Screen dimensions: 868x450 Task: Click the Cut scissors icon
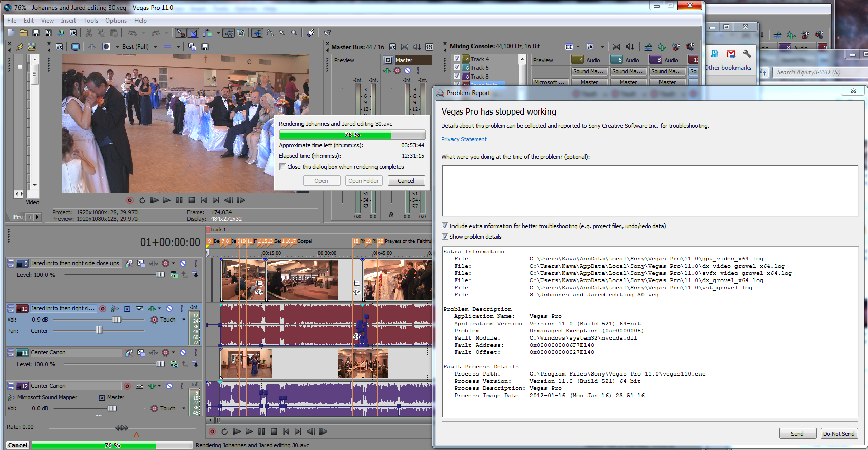tap(89, 33)
